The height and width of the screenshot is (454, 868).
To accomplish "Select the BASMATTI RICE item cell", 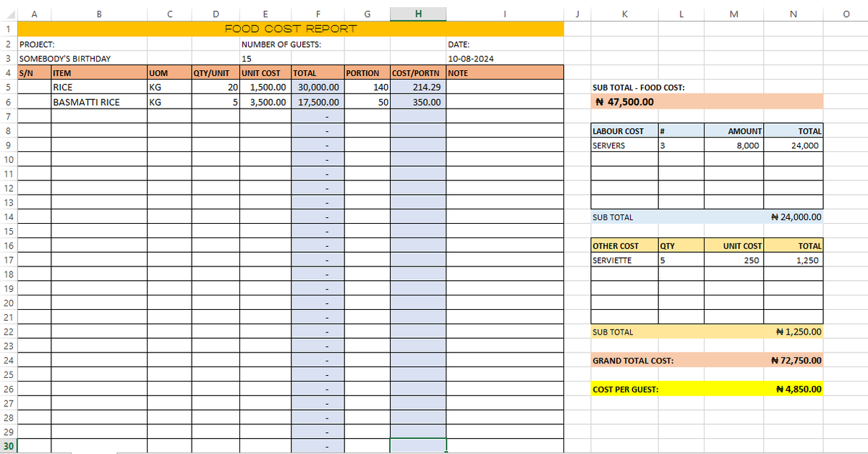I will (x=98, y=101).
